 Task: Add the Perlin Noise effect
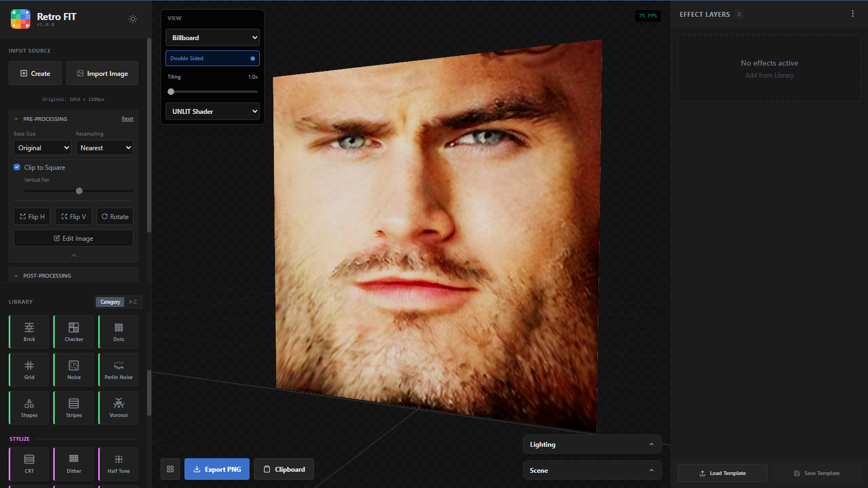pyautogui.click(x=118, y=370)
